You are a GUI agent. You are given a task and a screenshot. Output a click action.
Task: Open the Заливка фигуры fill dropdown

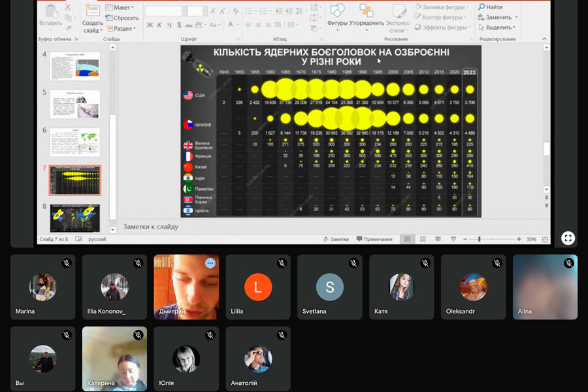(443, 7)
